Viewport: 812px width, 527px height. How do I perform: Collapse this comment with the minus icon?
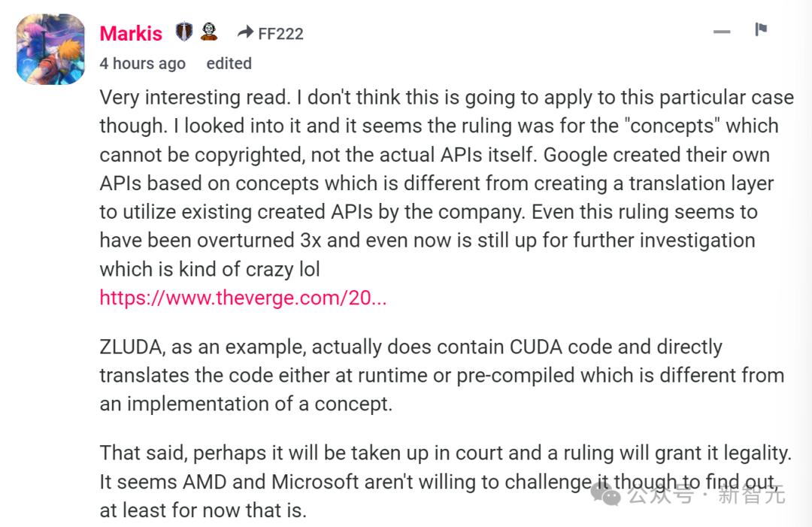721,32
